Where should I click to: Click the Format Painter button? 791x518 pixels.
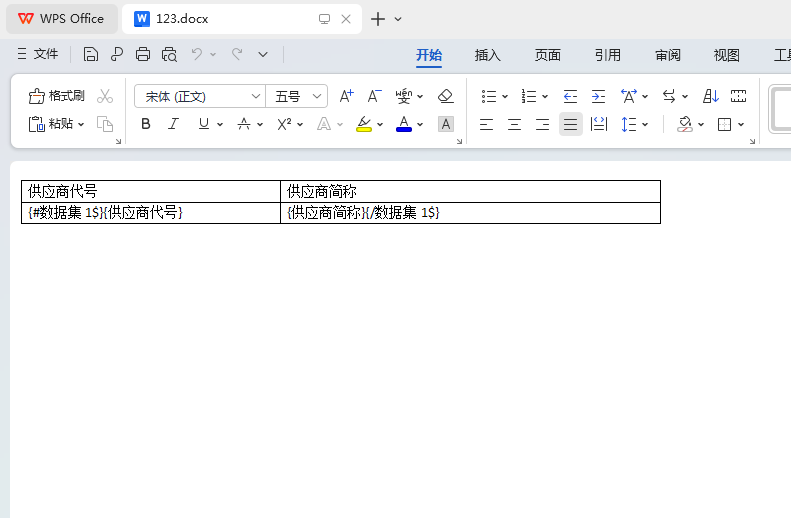pos(56,96)
